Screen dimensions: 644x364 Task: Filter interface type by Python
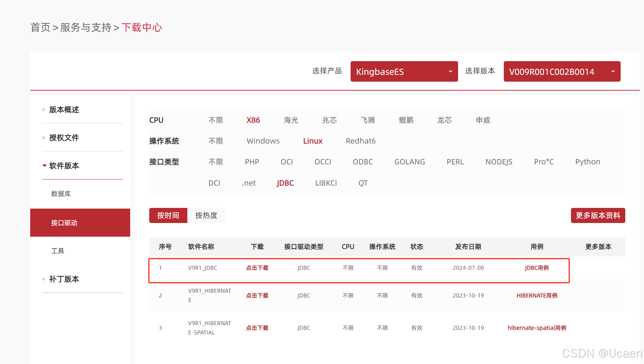(588, 162)
